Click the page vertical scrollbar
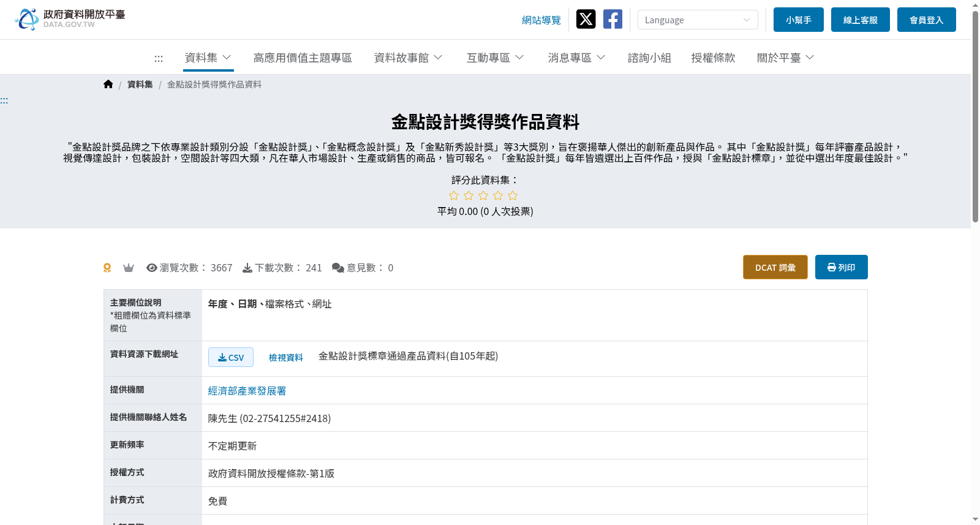980x525 pixels. (x=975, y=116)
